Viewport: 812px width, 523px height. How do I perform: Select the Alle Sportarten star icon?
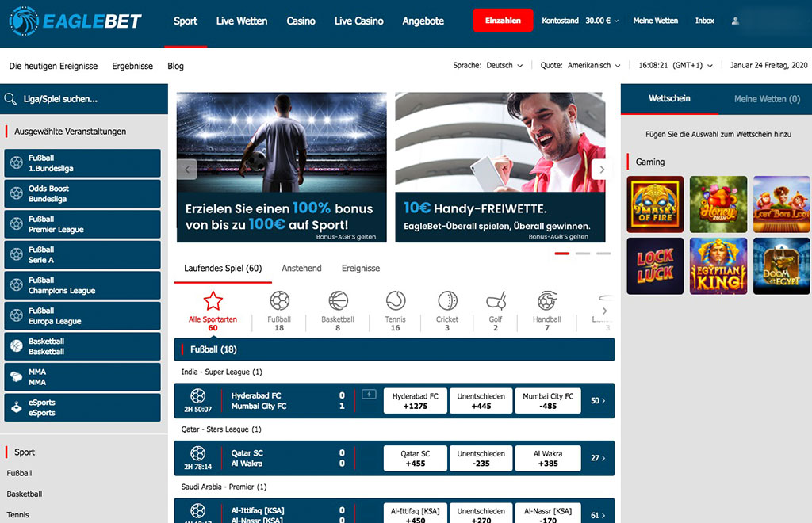(213, 300)
